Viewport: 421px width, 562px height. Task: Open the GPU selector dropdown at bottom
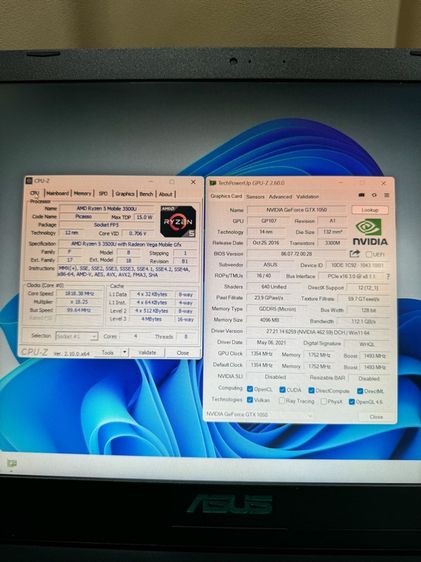260,415
